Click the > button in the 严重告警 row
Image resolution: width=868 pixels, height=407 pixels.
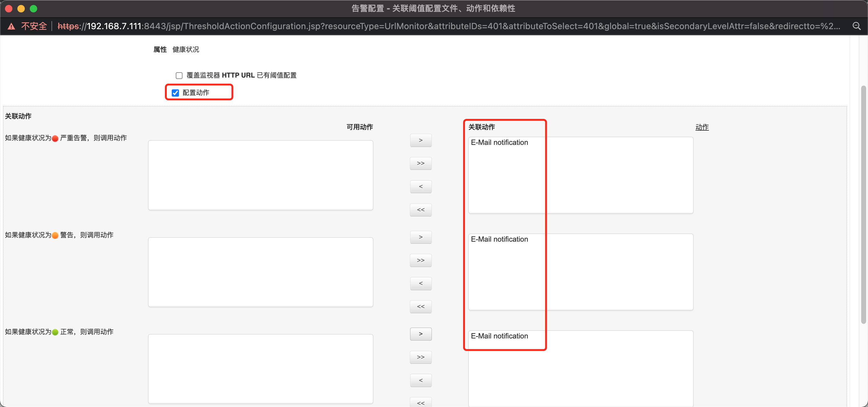[x=421, y=140]
